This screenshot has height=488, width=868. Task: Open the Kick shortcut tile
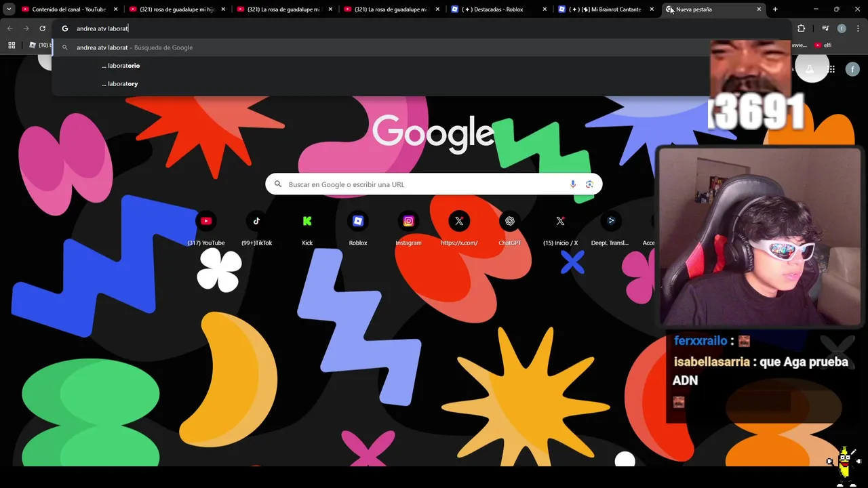pyautogui.click(x=307, y=228)
